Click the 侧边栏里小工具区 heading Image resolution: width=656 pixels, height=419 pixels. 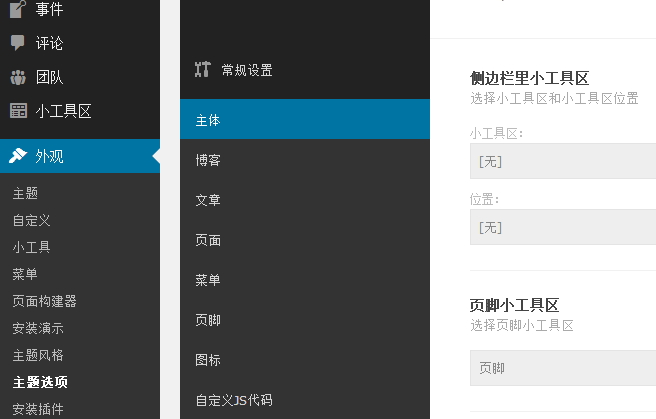tap(529, 78)
